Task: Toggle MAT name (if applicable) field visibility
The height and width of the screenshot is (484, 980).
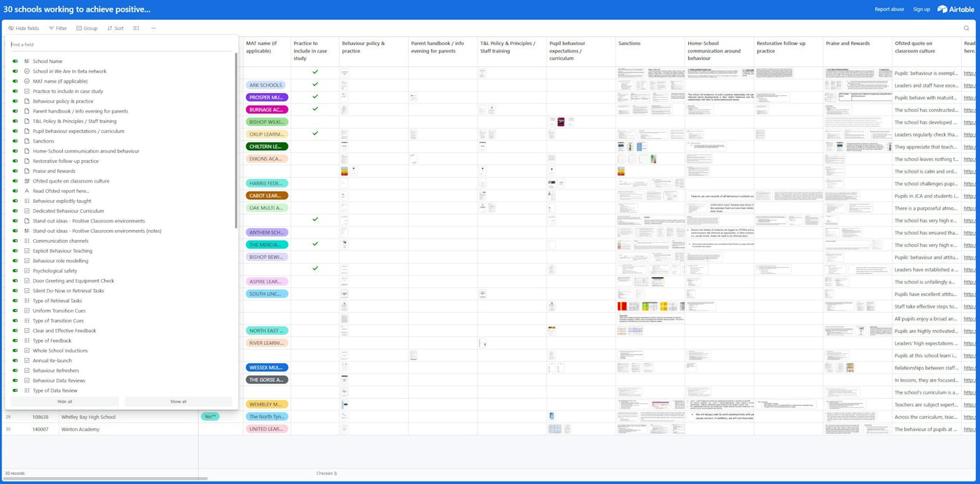Action: point(15,81)
